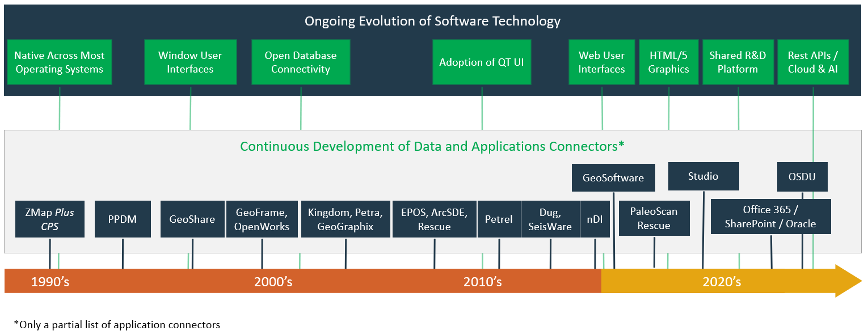
Task: Click the 'GeoSoftware' connector box
Action: (613, 177)
